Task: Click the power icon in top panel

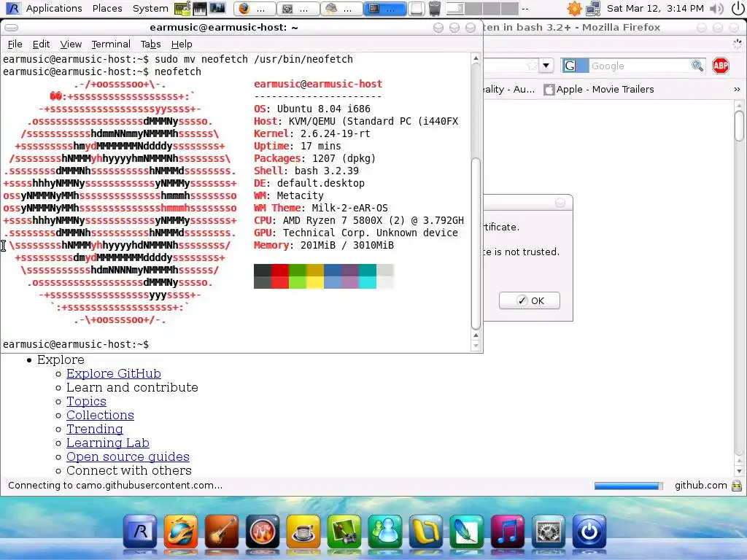Action: coord(737,8)
